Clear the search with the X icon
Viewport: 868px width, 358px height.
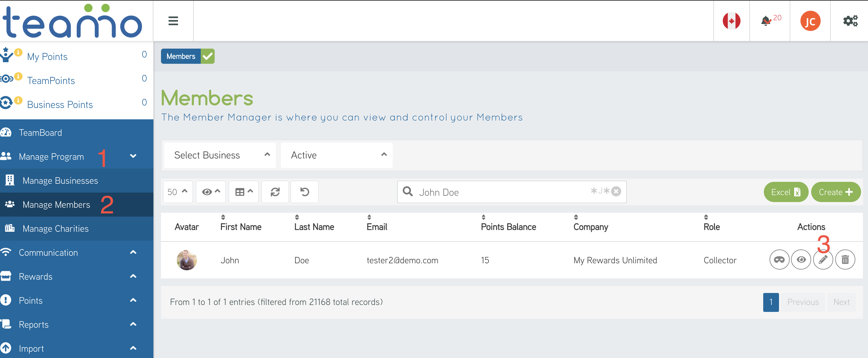point(616,192)
